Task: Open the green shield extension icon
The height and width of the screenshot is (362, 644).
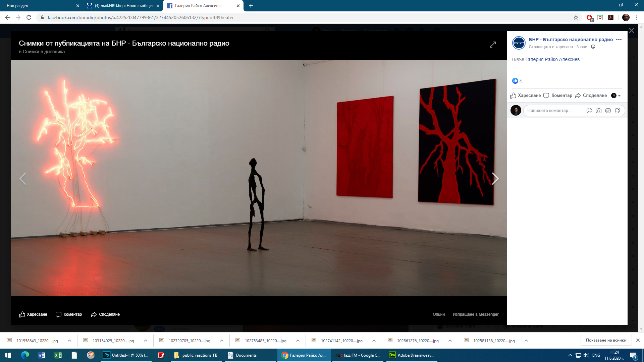Action: click(600, 17)
